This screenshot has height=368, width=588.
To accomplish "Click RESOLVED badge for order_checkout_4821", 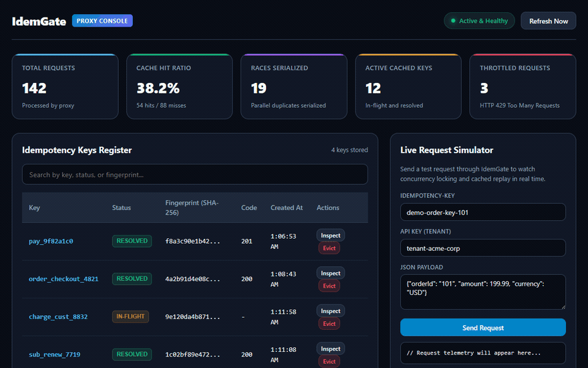I will pyautogui.click(x=132, y=278).
